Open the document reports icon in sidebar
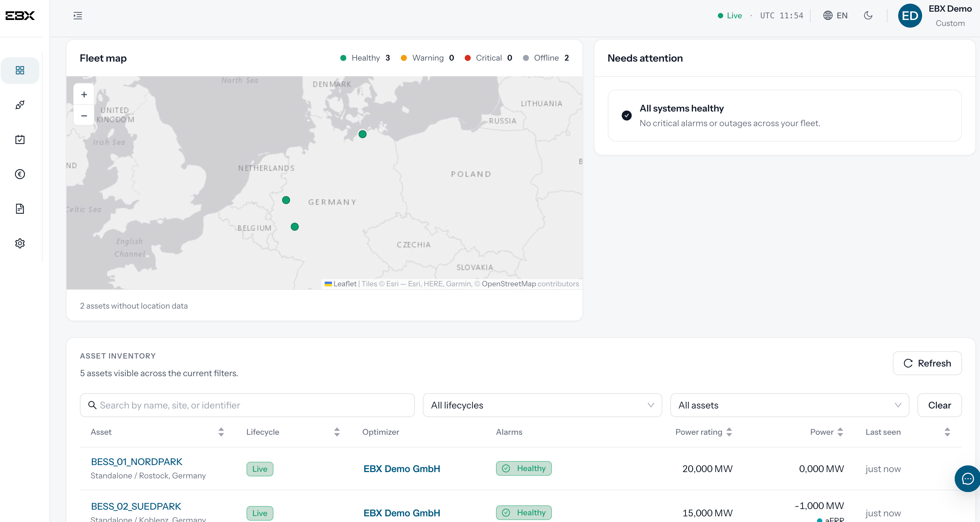This screenshot has width=980, height=522. coord(20,209)
